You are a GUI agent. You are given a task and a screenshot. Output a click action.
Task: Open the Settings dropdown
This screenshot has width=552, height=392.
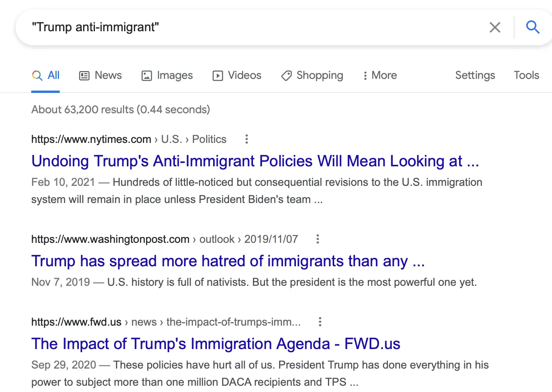click(x=475, y=75)
